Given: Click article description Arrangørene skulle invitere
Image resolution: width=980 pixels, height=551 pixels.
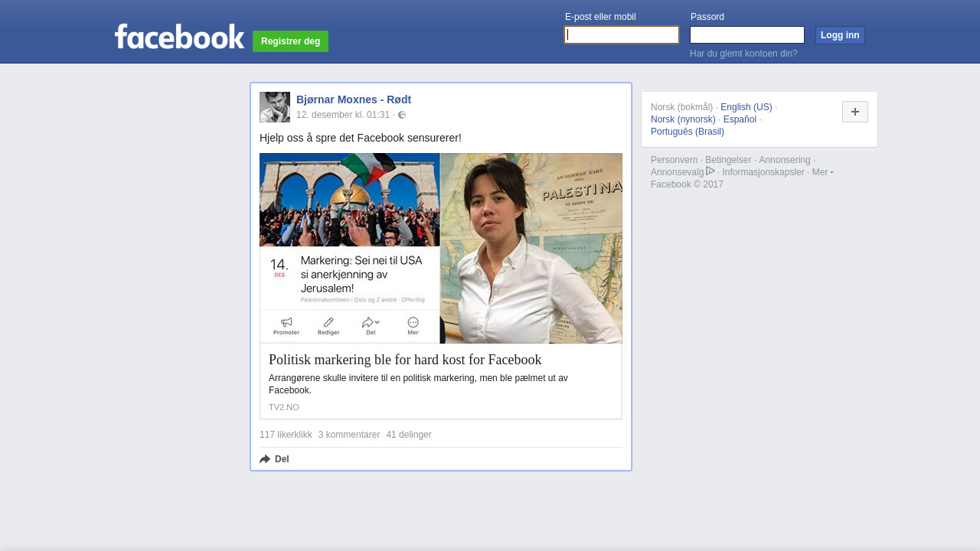Looking at the screenshot, I should click(x=418, y=384).
